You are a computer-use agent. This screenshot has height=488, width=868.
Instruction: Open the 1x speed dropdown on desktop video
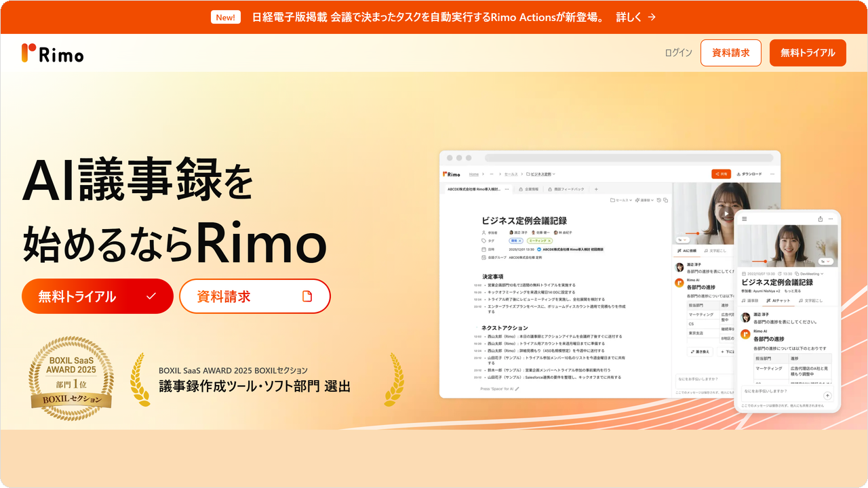[683, 240]
